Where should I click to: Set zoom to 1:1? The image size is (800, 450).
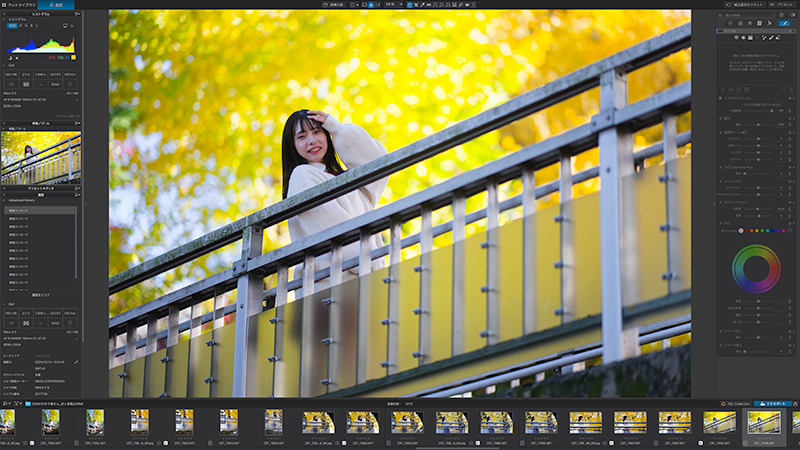point(378,5)
